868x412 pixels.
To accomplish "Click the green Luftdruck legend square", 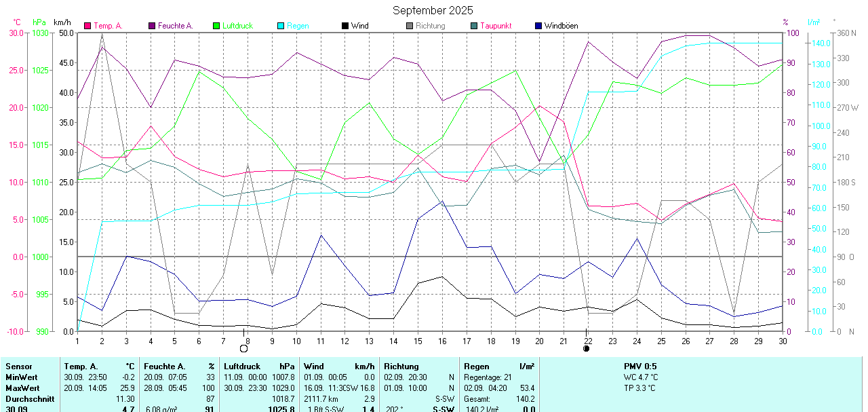I will coord(217,26).
